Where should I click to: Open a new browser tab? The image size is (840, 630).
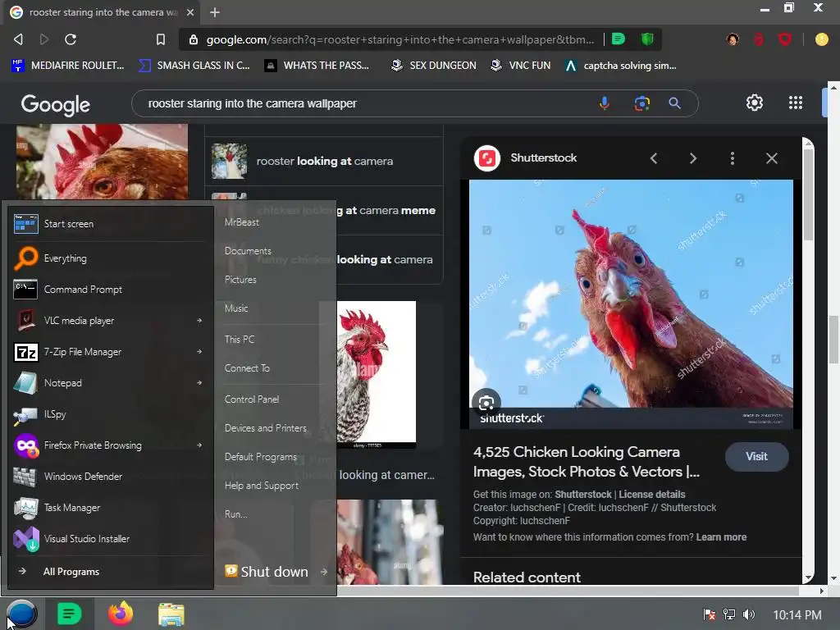click(215, 12)
